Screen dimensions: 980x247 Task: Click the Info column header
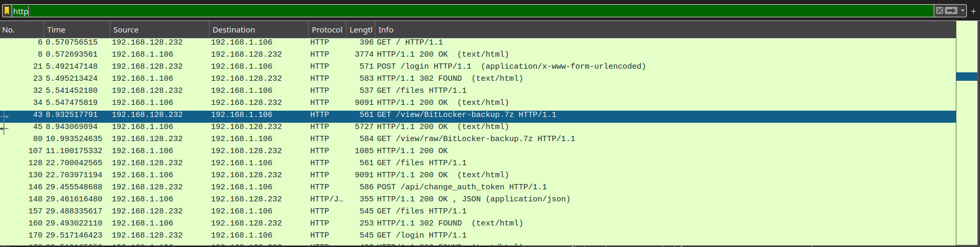tap(630, 30)
